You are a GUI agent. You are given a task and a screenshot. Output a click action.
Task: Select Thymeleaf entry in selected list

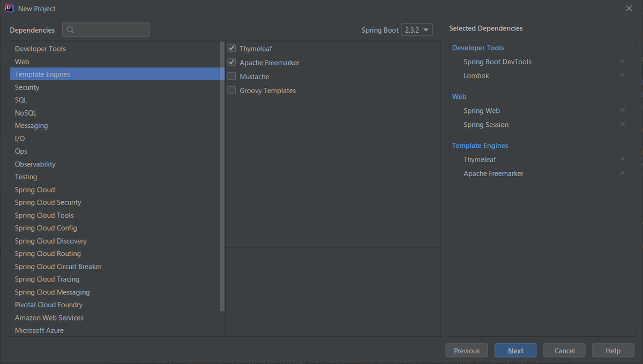(x=480, y=159)
